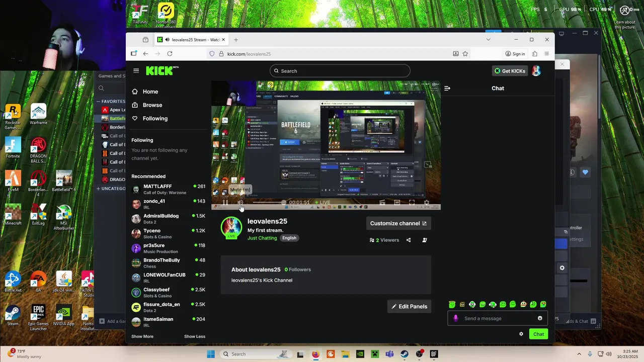Click the Customize channel button
This screenshot has height=362, width=644.
[398, 223]
